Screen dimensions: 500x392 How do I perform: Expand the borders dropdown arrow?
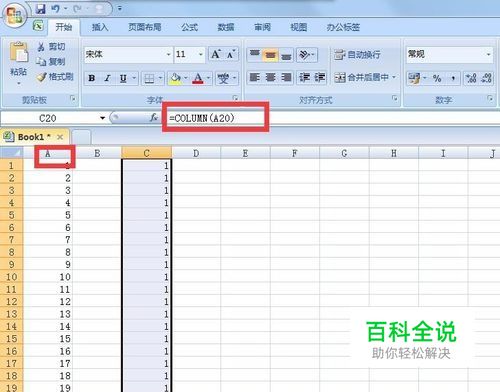click(160, 79)
